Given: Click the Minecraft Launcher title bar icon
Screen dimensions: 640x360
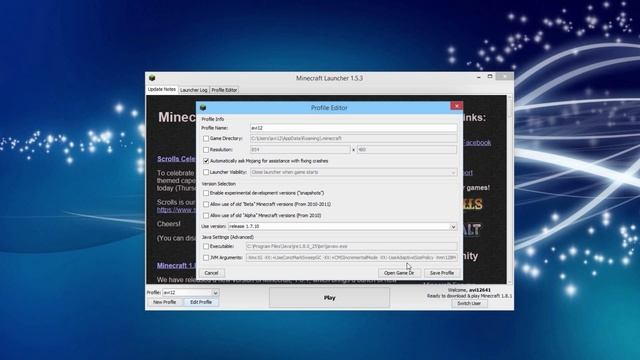Looking at the screenshot, I should pyautogui.click(x=152, y=78).
